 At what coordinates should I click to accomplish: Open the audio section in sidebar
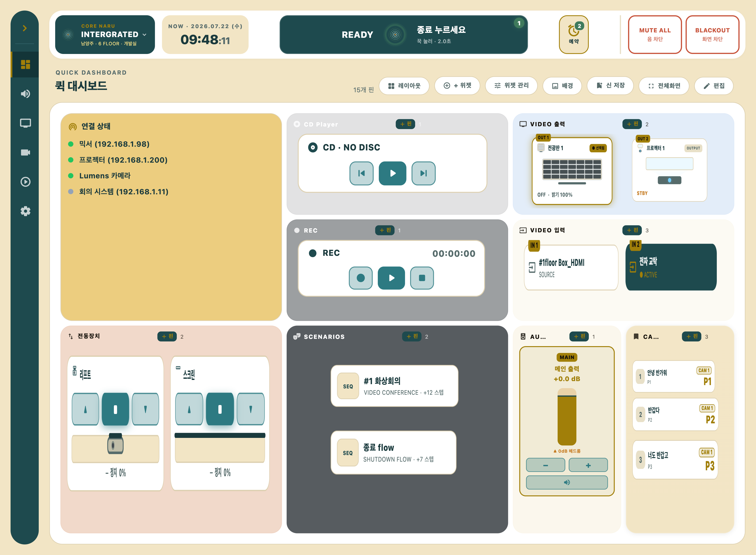(x=25, y=94)
